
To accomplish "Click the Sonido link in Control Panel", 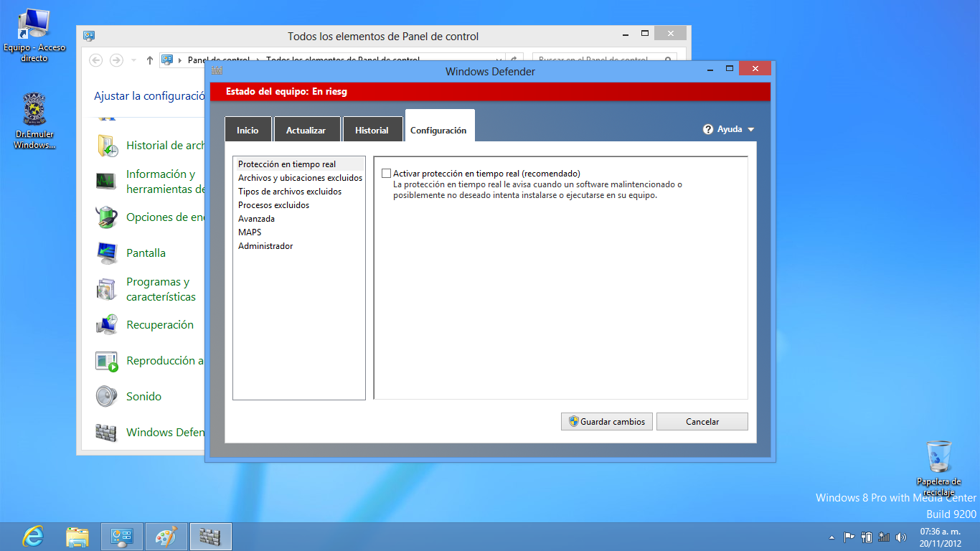I will (x=143, y=397).
